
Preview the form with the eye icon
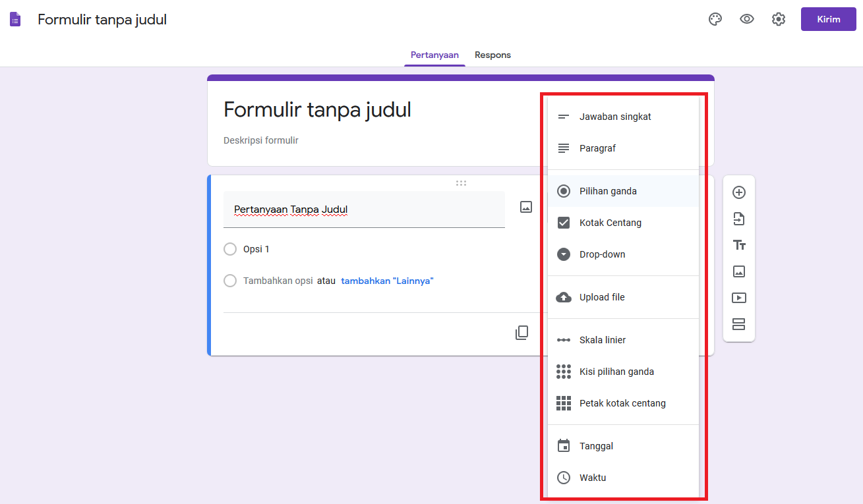tap(747, 19)
